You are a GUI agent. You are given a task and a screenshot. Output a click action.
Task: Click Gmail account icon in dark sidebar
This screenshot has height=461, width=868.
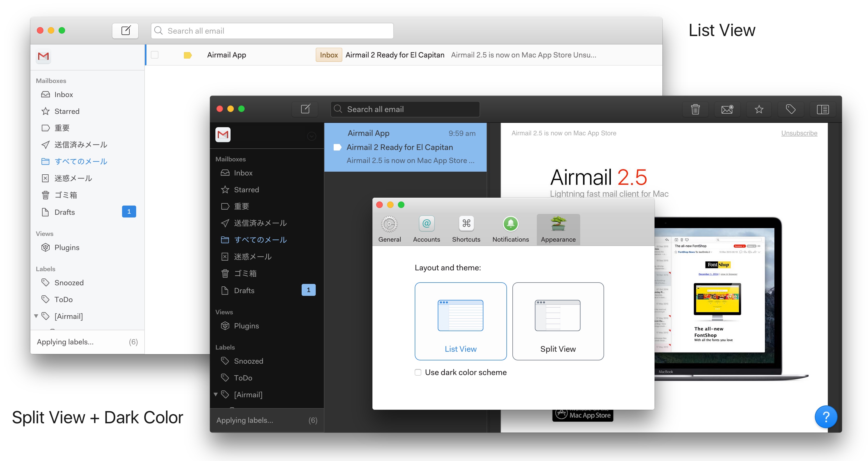click(x=223, y=135)
